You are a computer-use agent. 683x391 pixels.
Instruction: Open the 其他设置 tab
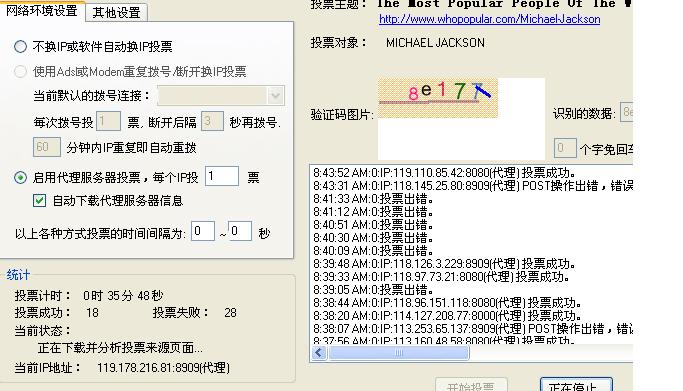pyautogui.click(x=116, y=12)
